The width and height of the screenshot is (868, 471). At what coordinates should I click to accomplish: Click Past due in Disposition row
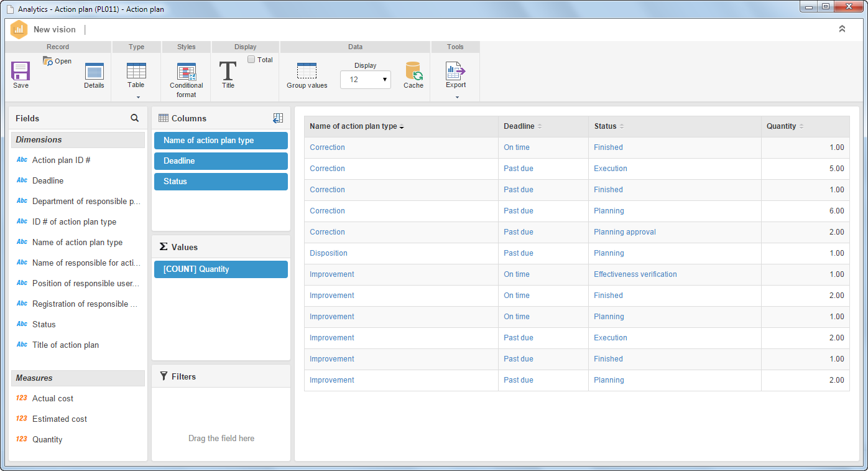tap(519, 253)
